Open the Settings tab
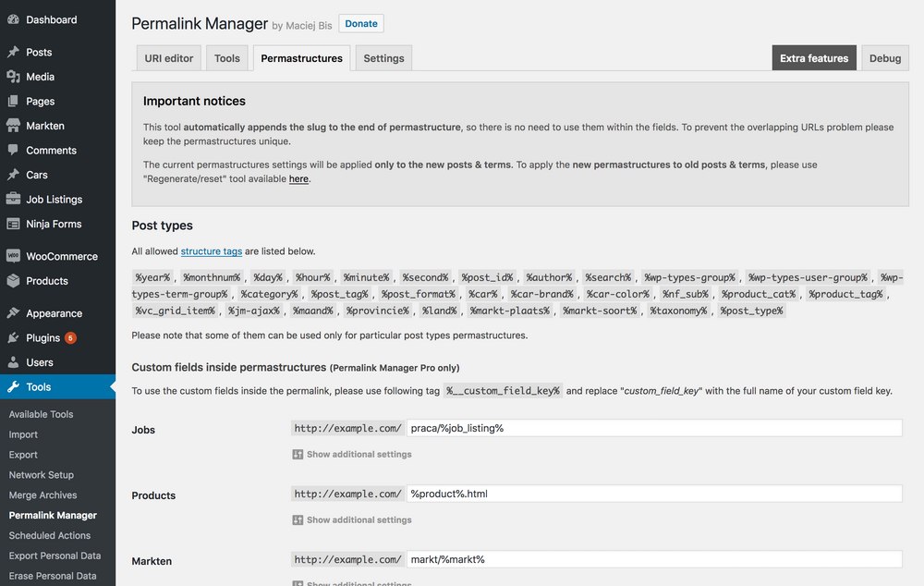 click(383, 58)
